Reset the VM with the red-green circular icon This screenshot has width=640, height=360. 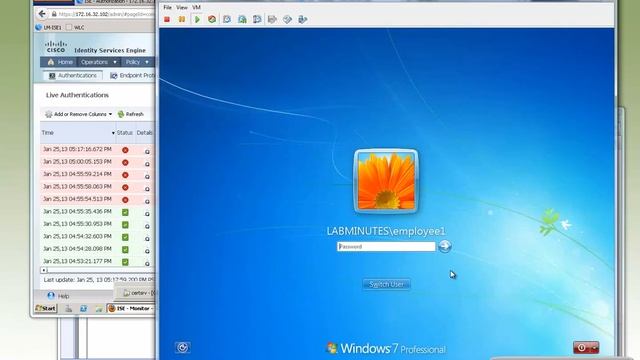[212, 19]
